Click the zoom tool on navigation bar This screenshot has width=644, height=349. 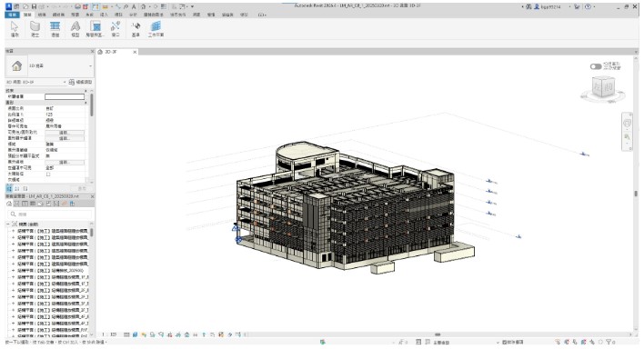(627, 136)
